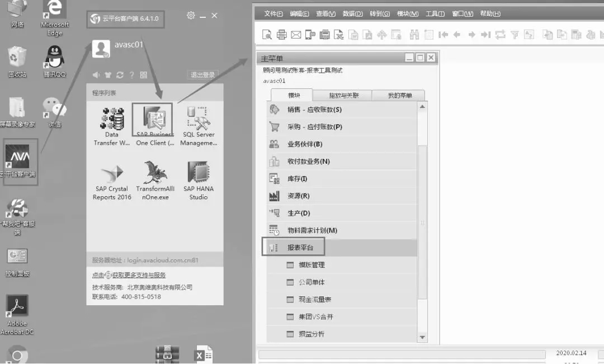Expand the 物料需求计划(M) module
This screenshot has width=604, height=364.
[342, 230]
